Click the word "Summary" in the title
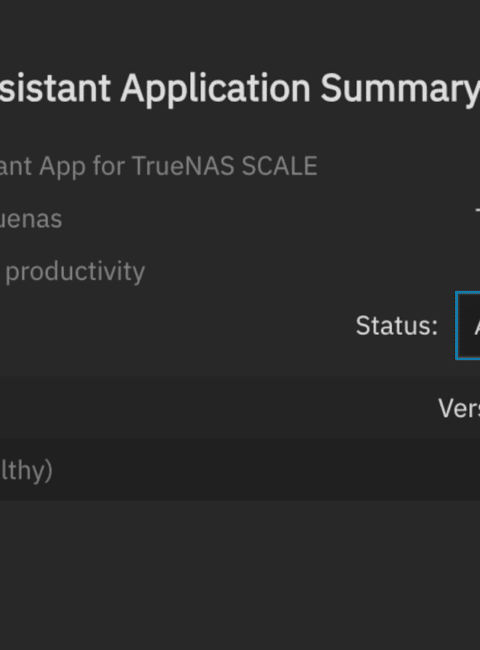Viewport: 480px width, 650px height. coord(400,89)
